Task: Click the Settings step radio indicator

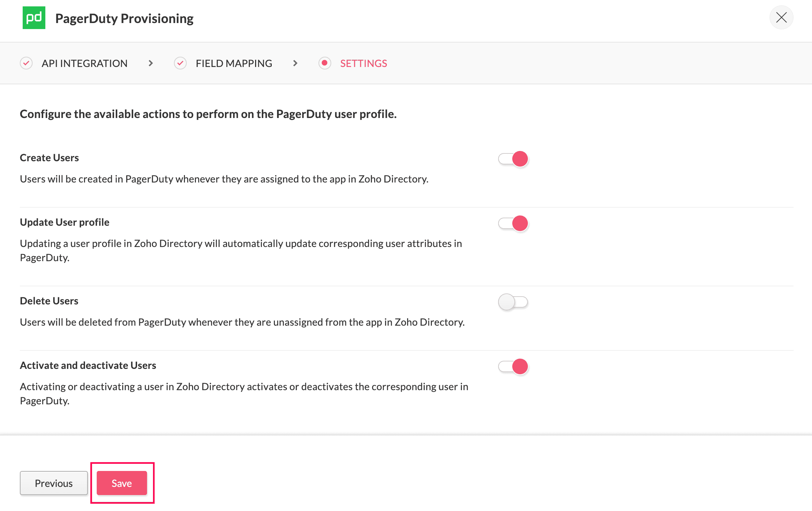Action: pos(325,63)
